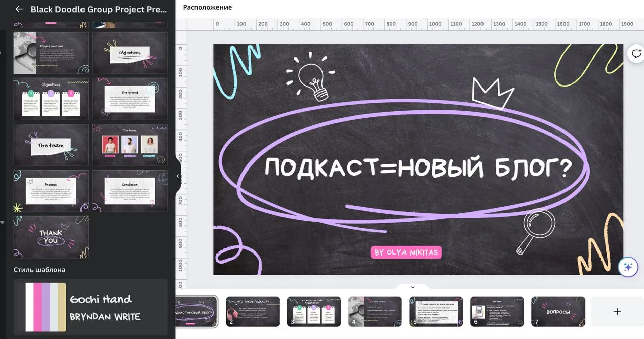Select the Objectives title template thumbnail

coord(130,53)
